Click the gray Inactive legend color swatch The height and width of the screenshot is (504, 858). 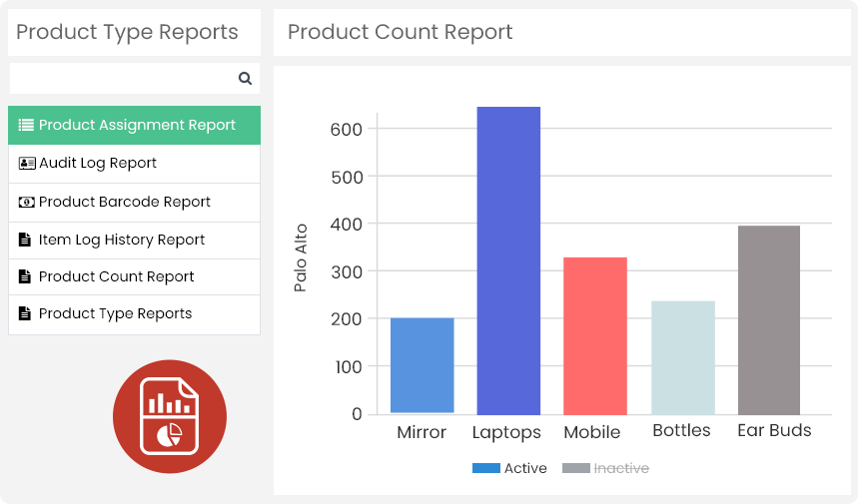[x=575, y=468]
